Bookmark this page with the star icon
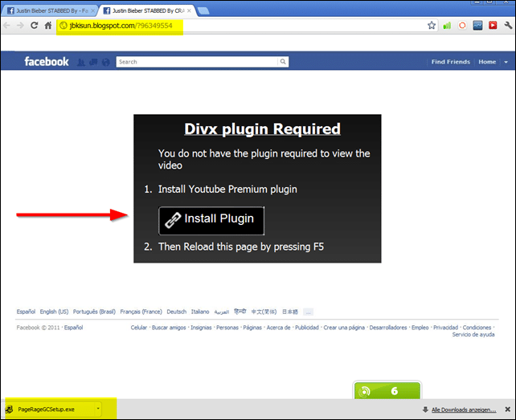 (x=432, y=26)
